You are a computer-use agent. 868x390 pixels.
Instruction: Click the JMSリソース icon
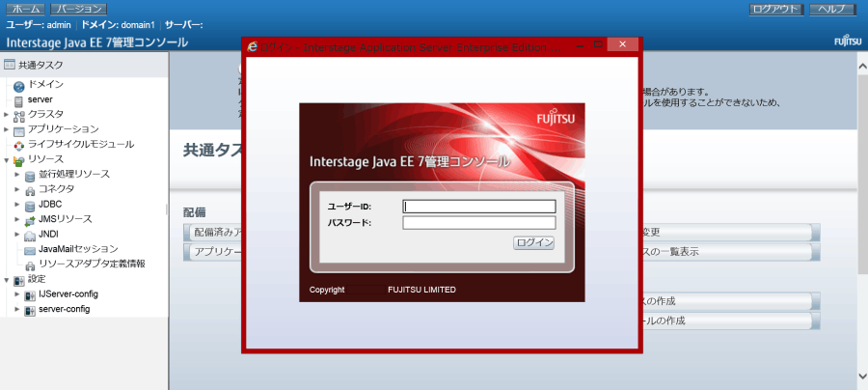click(30, 220)
